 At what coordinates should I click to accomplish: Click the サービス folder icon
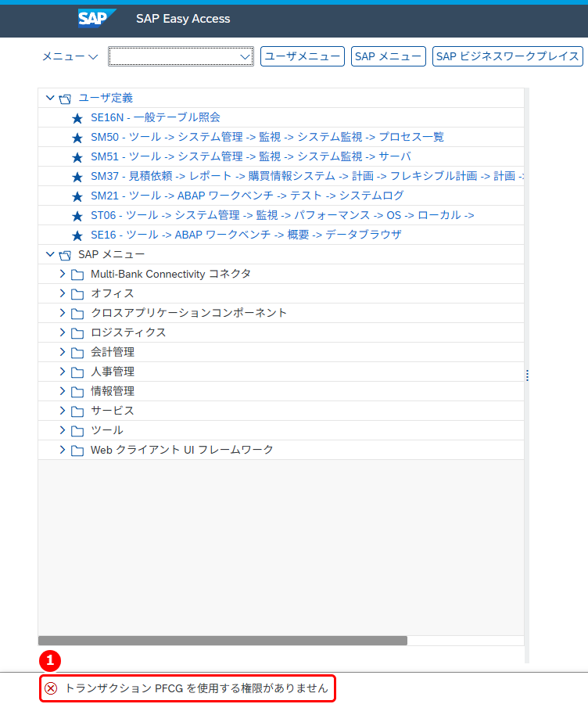(77, 411)
